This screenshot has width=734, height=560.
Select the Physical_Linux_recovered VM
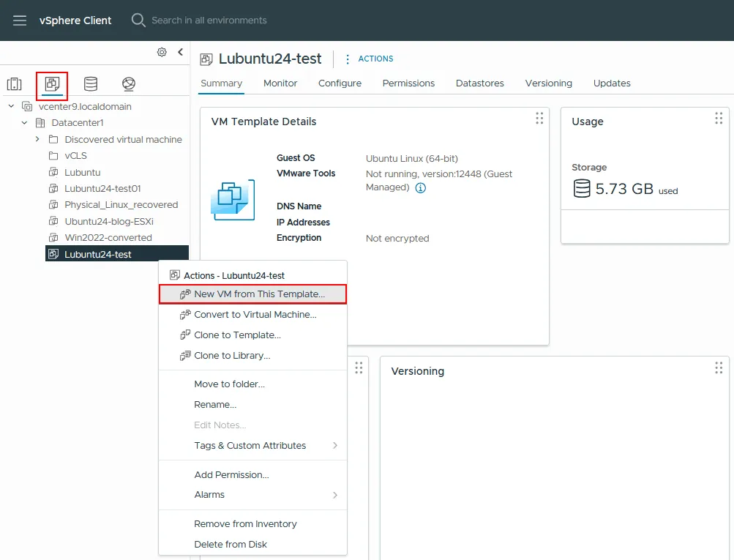point(121,205)
